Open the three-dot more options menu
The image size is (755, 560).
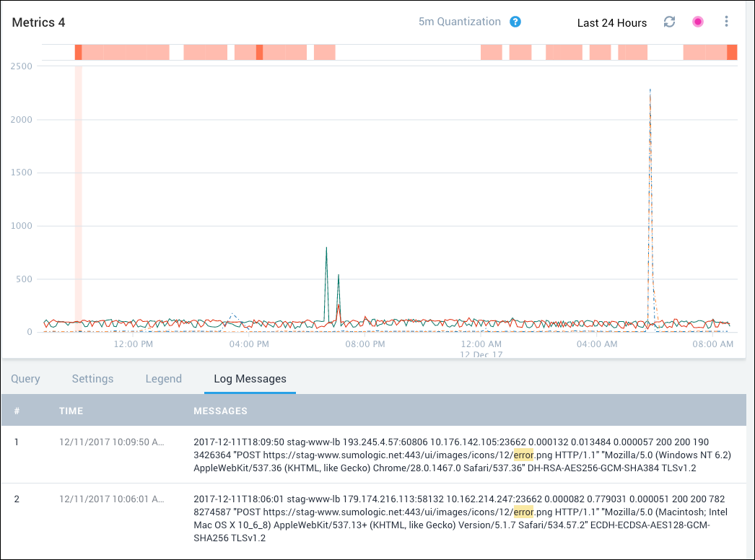[726, 22]
